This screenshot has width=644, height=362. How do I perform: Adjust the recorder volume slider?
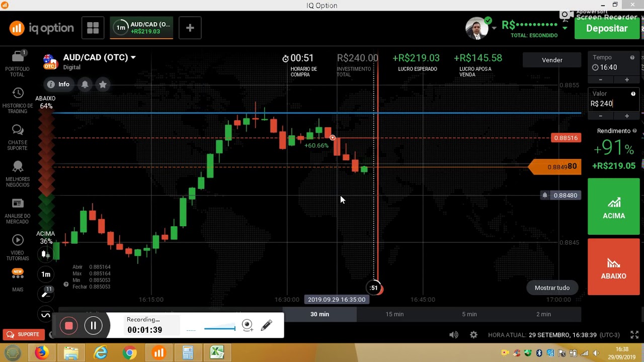[x=219, y=328]
